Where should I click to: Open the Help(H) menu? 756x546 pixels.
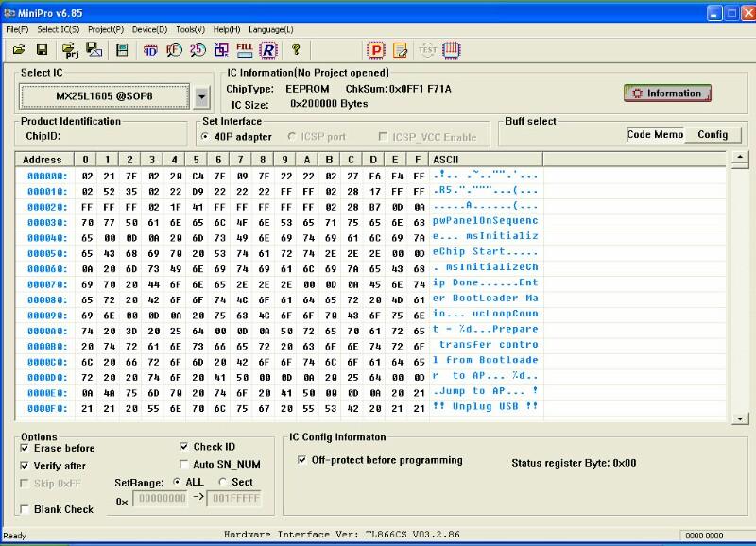[x=227, y=30]
